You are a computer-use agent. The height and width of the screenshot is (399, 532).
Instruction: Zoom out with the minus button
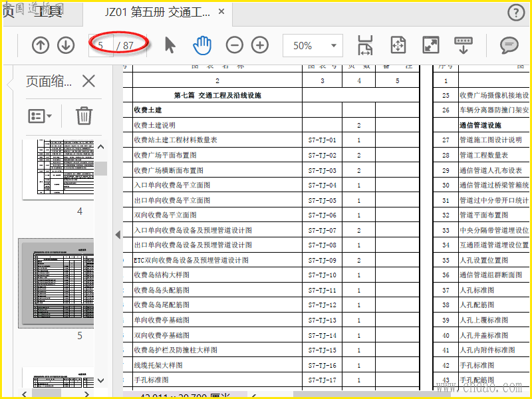point(235,45)
